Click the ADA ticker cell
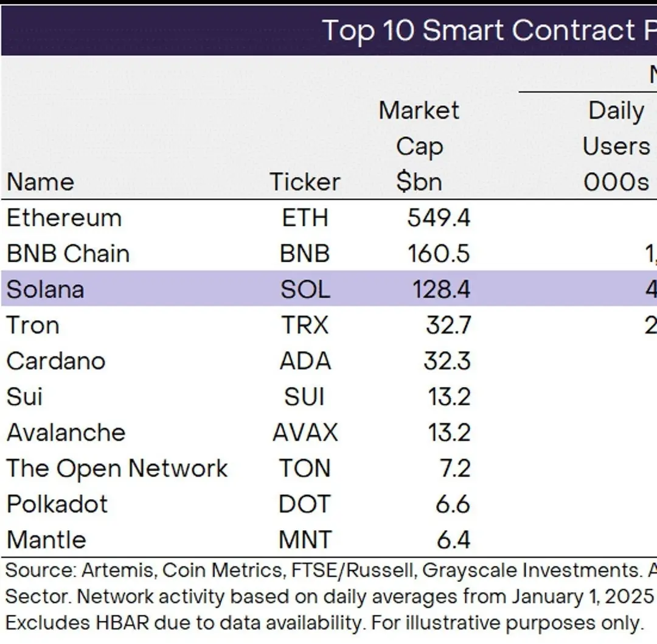Screen dimensions: 657x644 [x=305, y=361]
